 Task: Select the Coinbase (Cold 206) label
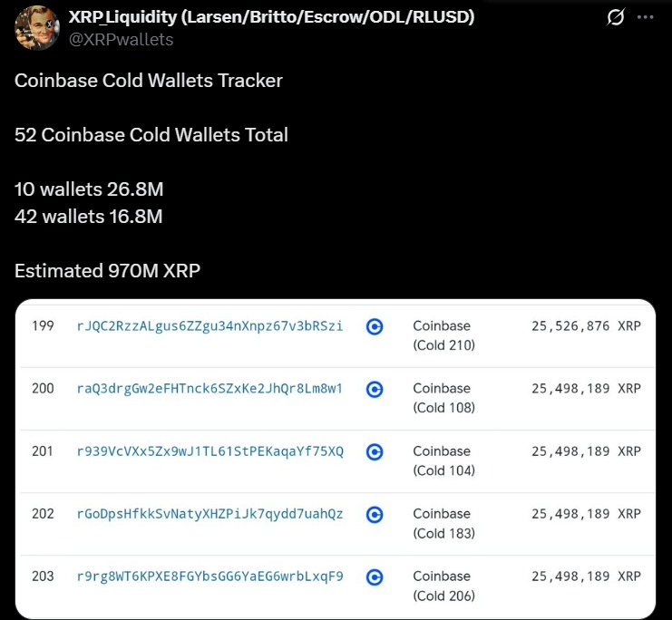point(444,586)
